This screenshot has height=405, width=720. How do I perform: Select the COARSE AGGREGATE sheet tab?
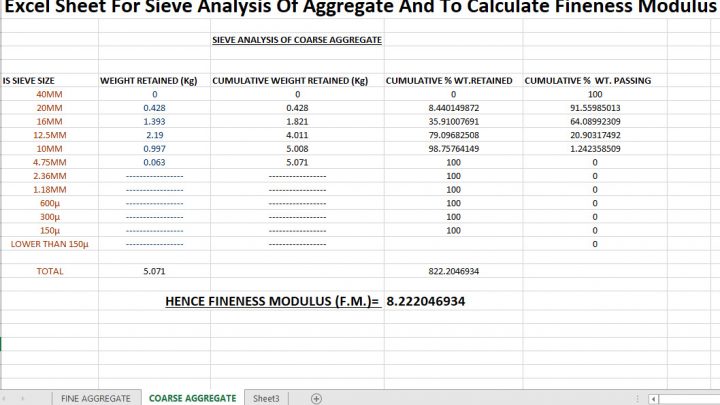192,398
